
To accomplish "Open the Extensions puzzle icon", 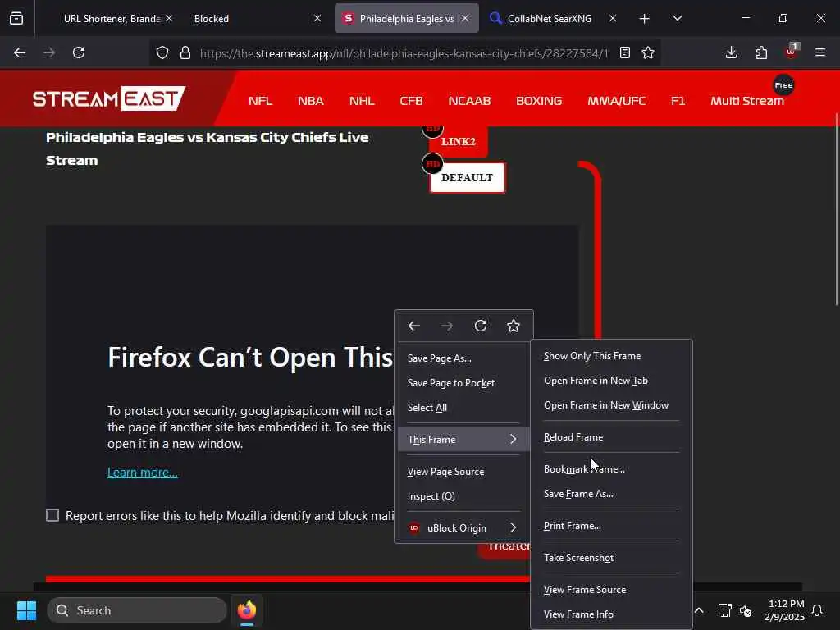I will click(x=761, y=52).
